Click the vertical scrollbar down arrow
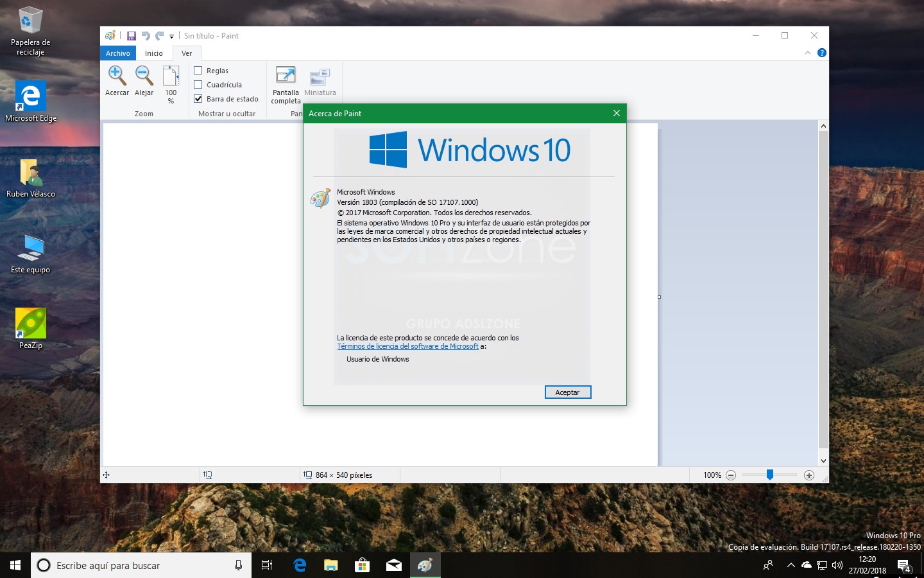 pos(823,460)
